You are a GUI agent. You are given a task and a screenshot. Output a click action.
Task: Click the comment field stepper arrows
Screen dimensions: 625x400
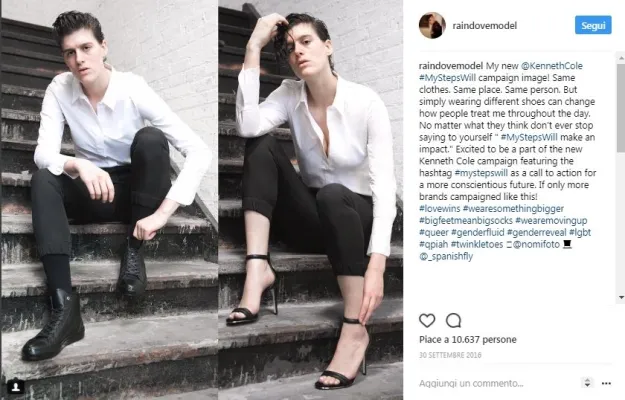[x=587, y=382]
